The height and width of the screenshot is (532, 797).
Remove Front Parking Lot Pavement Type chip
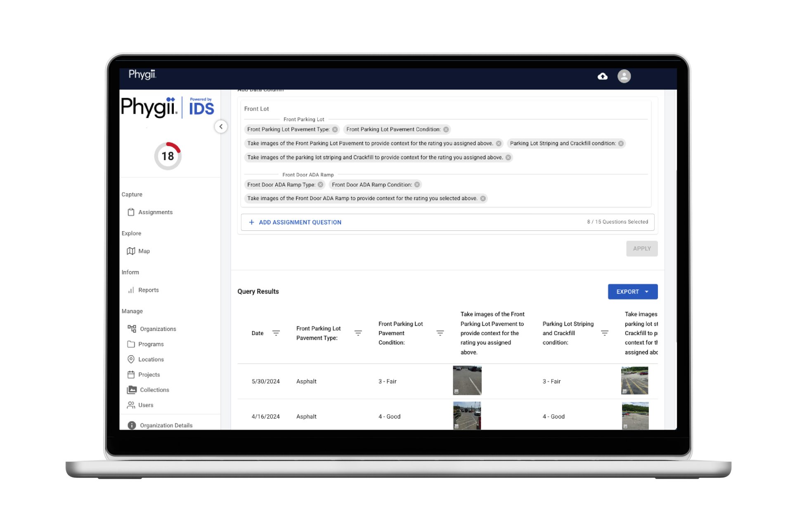pyautogui.click(x=335, y=130)
